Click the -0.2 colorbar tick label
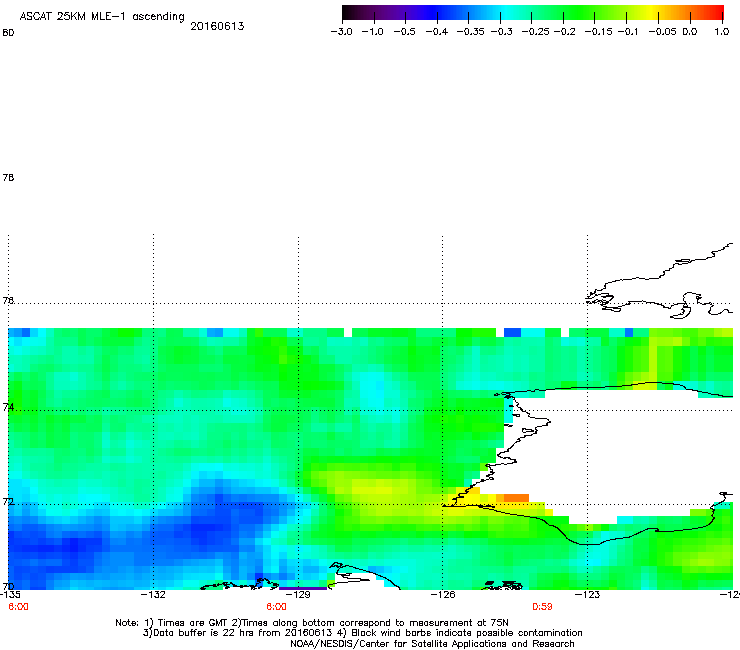The height and width of the screenshot is (650, 740). click(x=564, y=32)
